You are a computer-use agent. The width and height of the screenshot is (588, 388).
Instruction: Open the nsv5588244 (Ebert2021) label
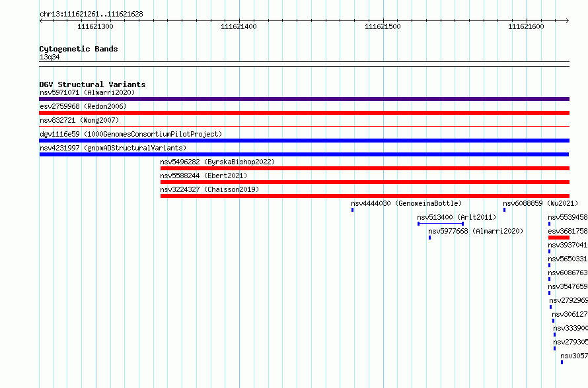[x=203, y=176]
